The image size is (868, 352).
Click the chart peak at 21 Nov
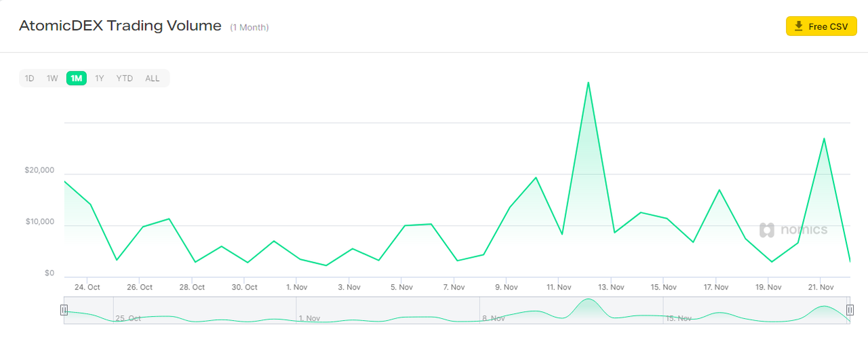click(824, 138)
